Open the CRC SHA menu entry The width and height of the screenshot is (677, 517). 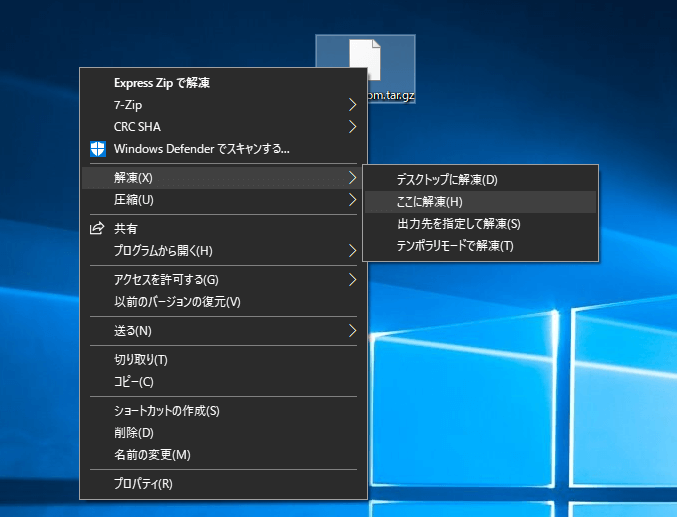point(224,127)
